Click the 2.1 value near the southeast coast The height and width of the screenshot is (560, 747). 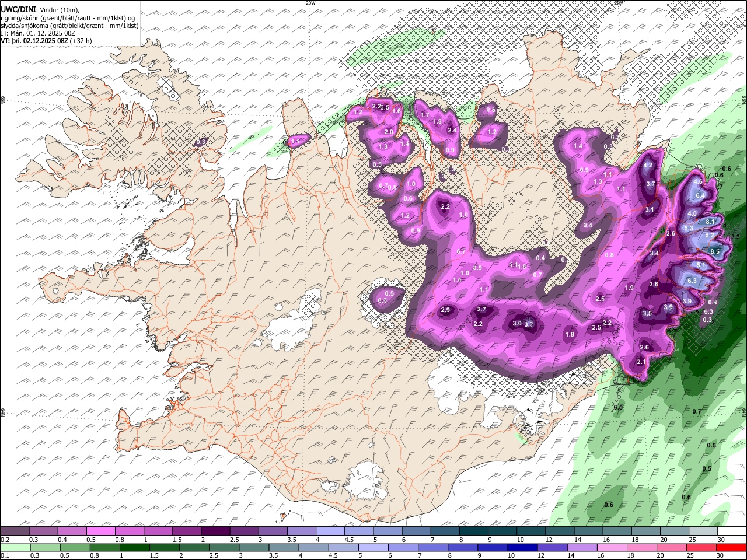[x=641, y=362]
